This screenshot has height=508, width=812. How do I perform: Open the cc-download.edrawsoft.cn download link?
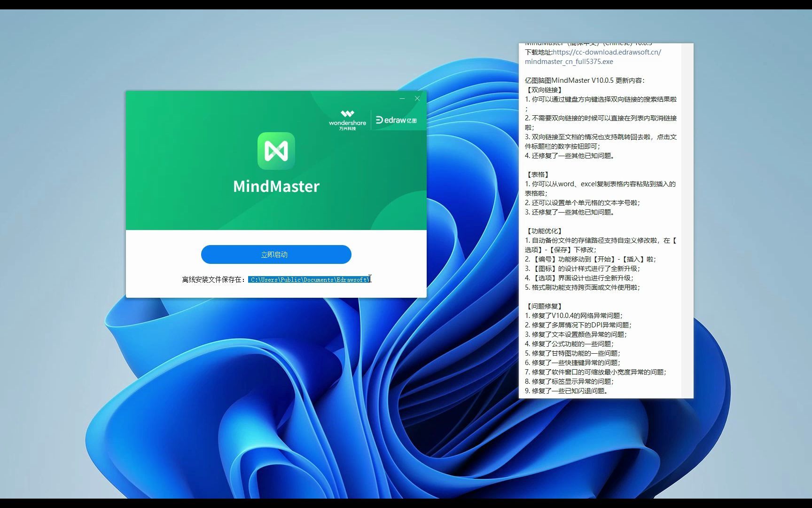607,52
